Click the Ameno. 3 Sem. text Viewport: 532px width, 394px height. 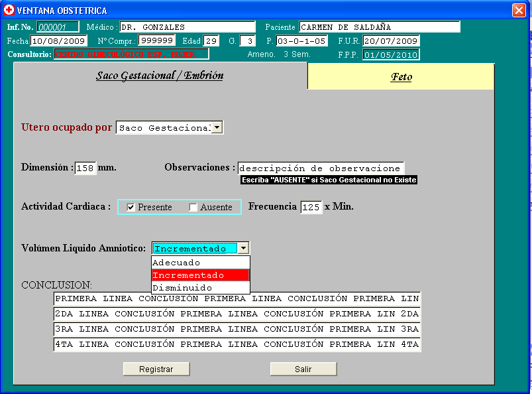(279, 54)
